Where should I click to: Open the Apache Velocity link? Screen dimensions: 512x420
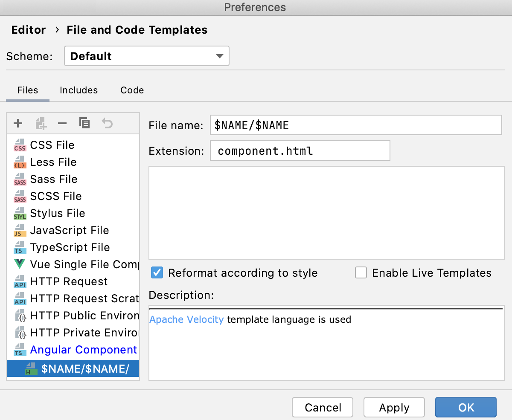point(186,319)
